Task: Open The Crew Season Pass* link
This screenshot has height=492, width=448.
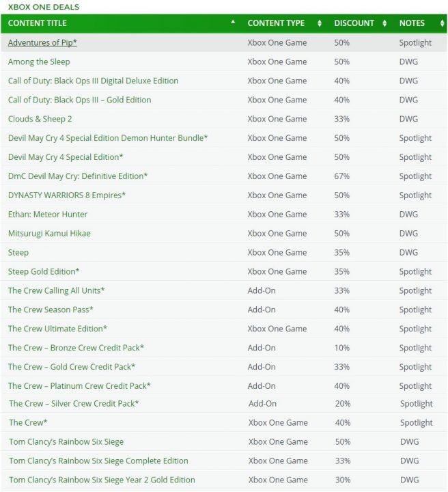Action: point(51,310)
